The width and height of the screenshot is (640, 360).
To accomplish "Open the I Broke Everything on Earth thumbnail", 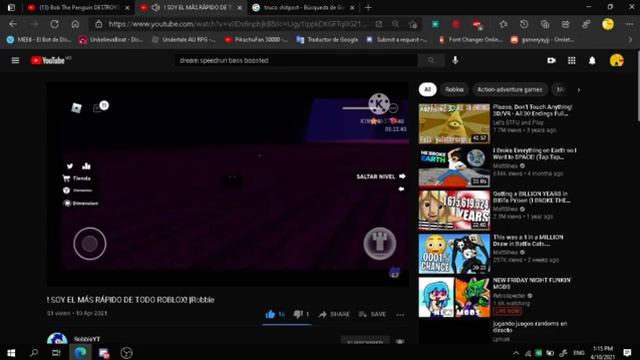I will coord(454,167).
